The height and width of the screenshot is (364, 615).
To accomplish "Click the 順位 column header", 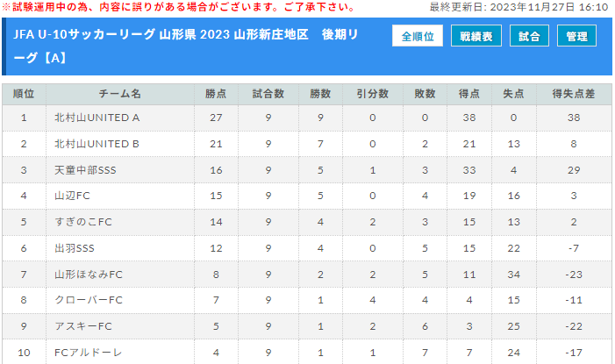I will [x=24, y=94].
